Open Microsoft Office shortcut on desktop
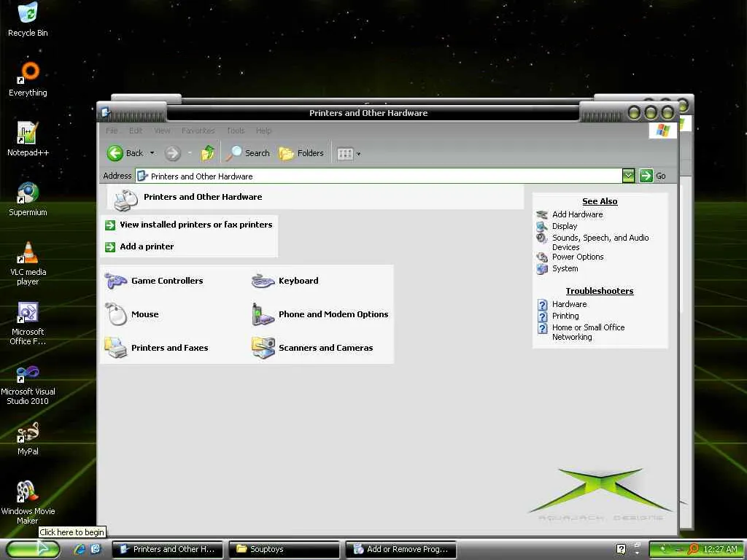This screenshot has height=560, width=747. click(x=28, y=323)
